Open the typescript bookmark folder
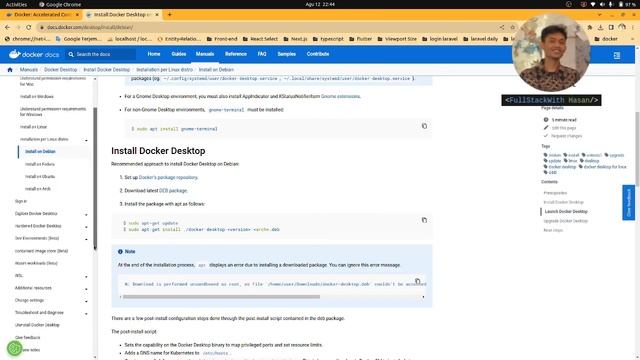The width and height of the screenshot is (640, 360). [328, 39]
